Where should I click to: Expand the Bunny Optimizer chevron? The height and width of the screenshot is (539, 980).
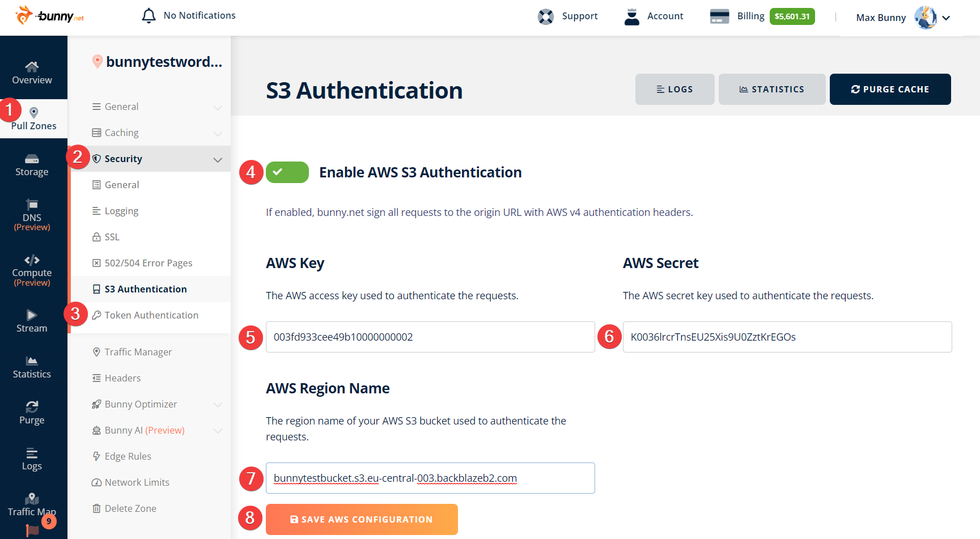218,405
